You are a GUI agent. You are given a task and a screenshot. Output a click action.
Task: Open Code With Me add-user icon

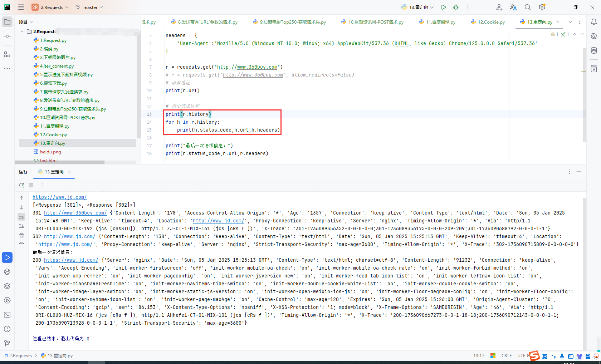499,7
